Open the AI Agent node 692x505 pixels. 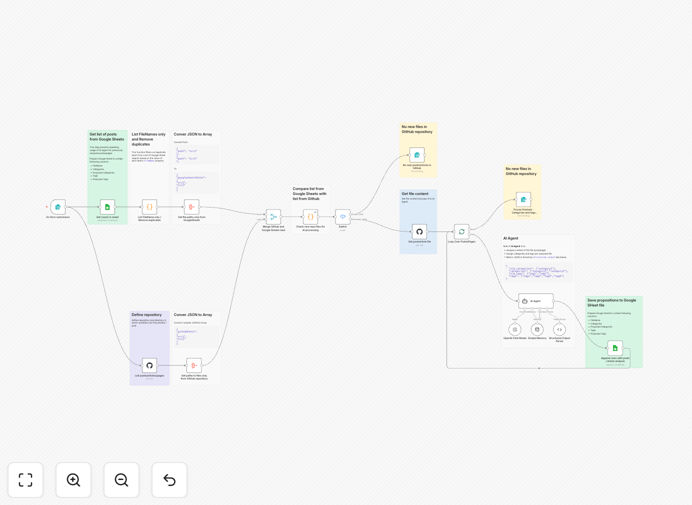click(x=536, y=301)
